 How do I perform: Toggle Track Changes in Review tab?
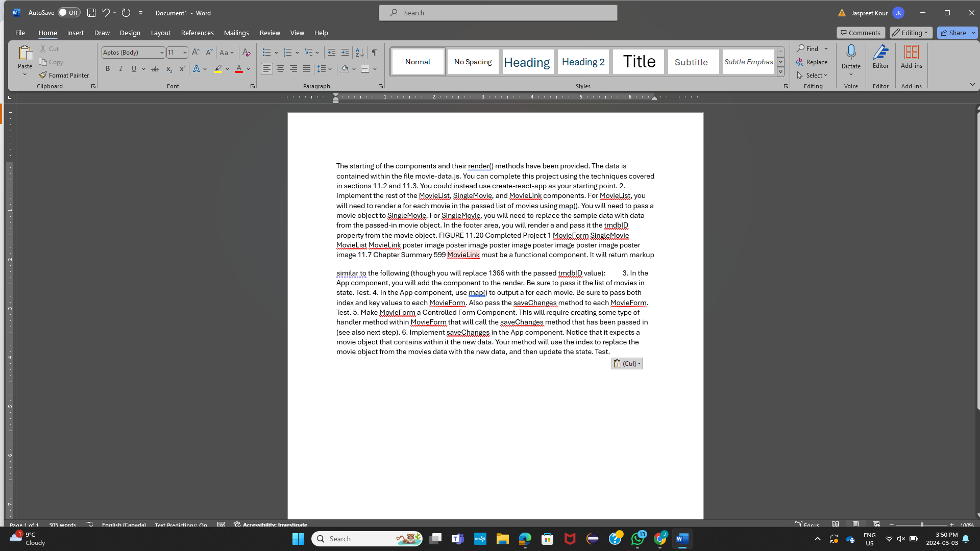(269, 32)
